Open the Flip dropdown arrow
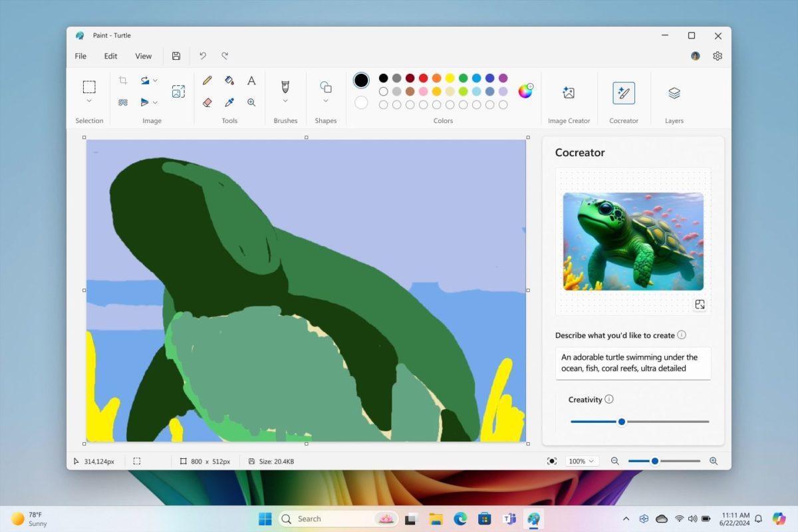The height and width of the screenshot is (532, 798). [x=156, y=102]
